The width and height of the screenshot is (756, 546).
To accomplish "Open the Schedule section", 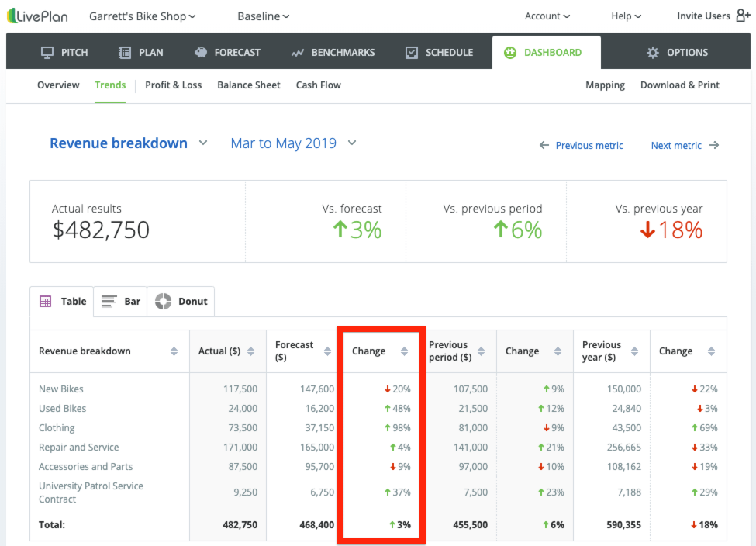I will (x=439, y=53).
